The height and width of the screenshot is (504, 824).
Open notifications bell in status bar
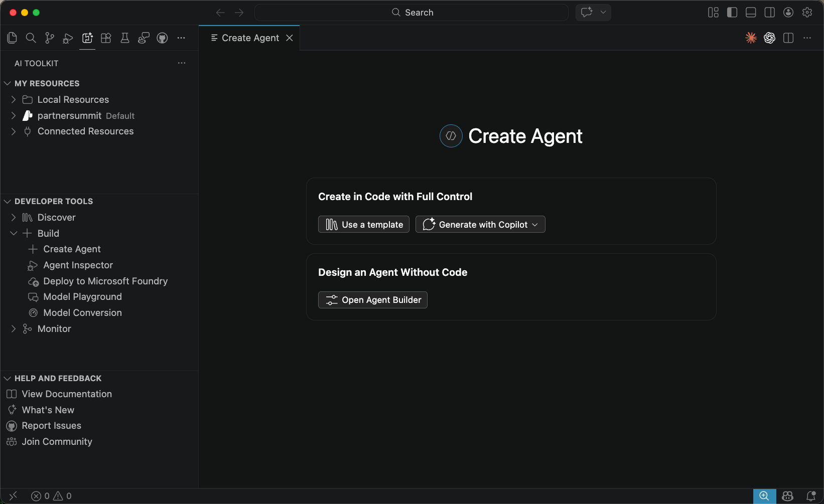pos(811,496)
